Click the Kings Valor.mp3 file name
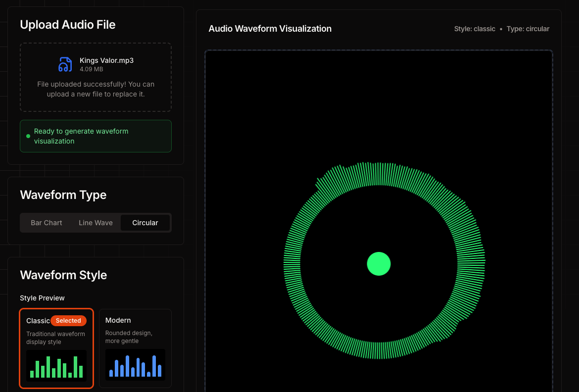 [x=107, y=60]
